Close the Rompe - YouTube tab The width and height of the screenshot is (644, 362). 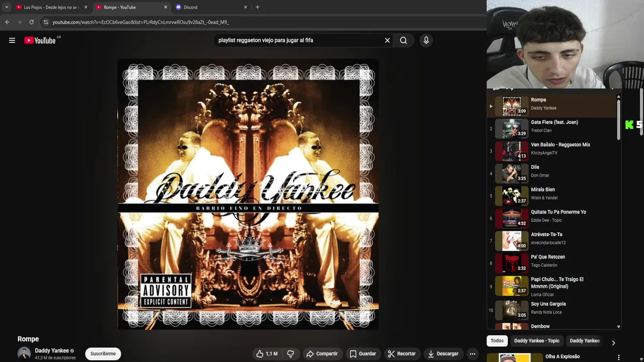tap(166, 7)
